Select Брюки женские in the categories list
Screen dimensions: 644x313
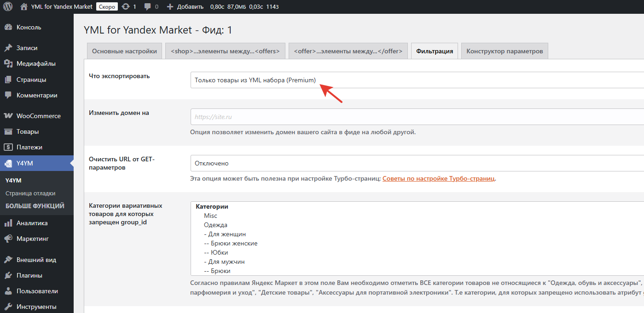pyautogui.click(x=231, y=243)
